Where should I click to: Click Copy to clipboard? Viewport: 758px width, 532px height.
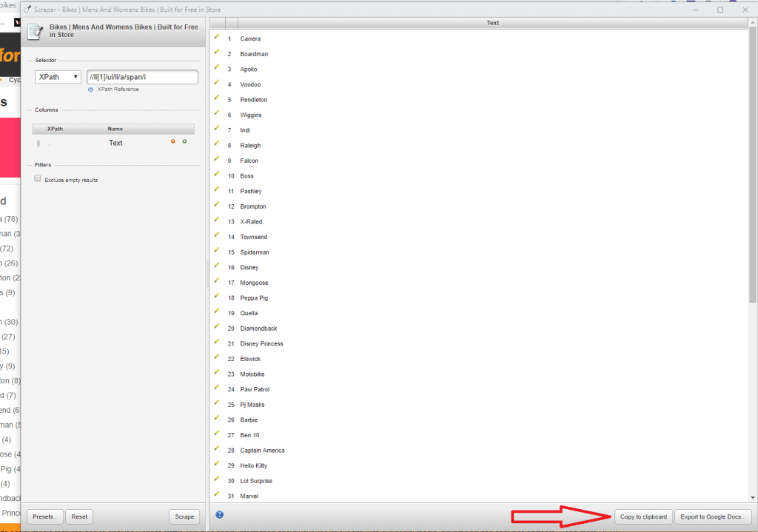click(643, 516)
